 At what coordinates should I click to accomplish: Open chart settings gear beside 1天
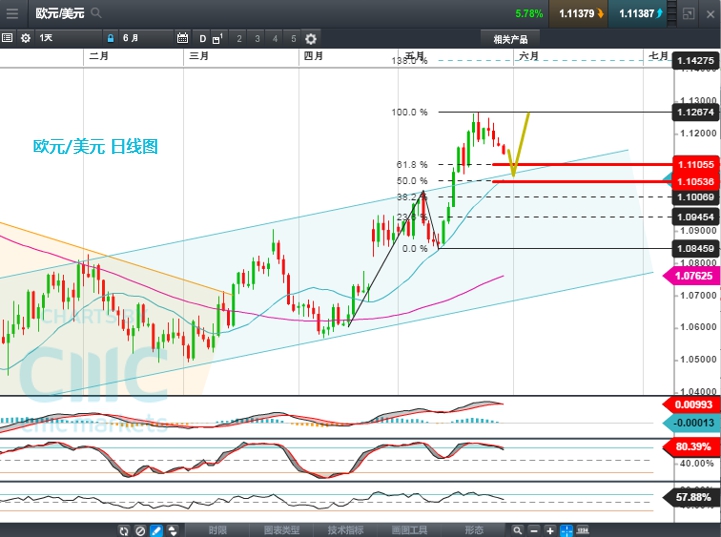coord(25,38)
